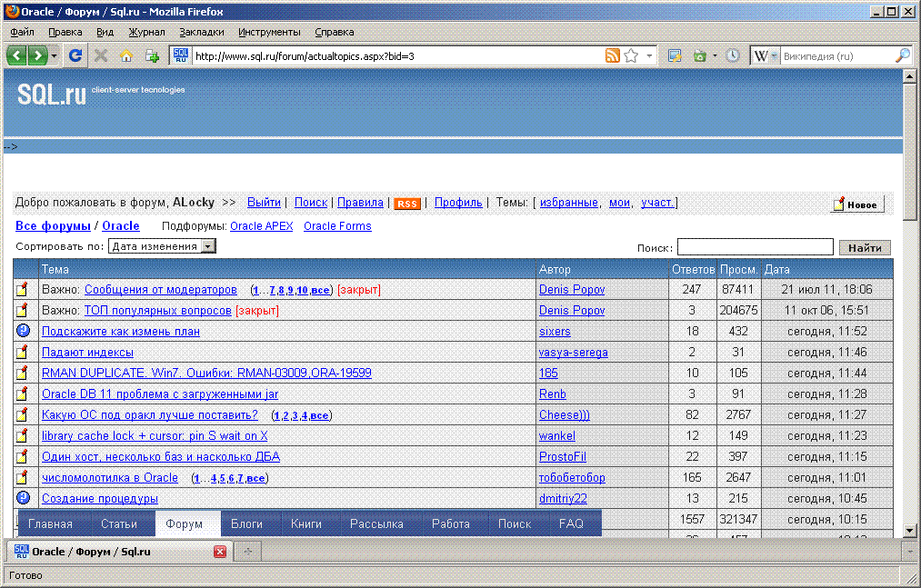The height and width of the screenshot is (588, 921).
Task: Close the 'Oracle / Форум / Sql.ru' tab
Action: pyautogui.click(x=219, y=552)
